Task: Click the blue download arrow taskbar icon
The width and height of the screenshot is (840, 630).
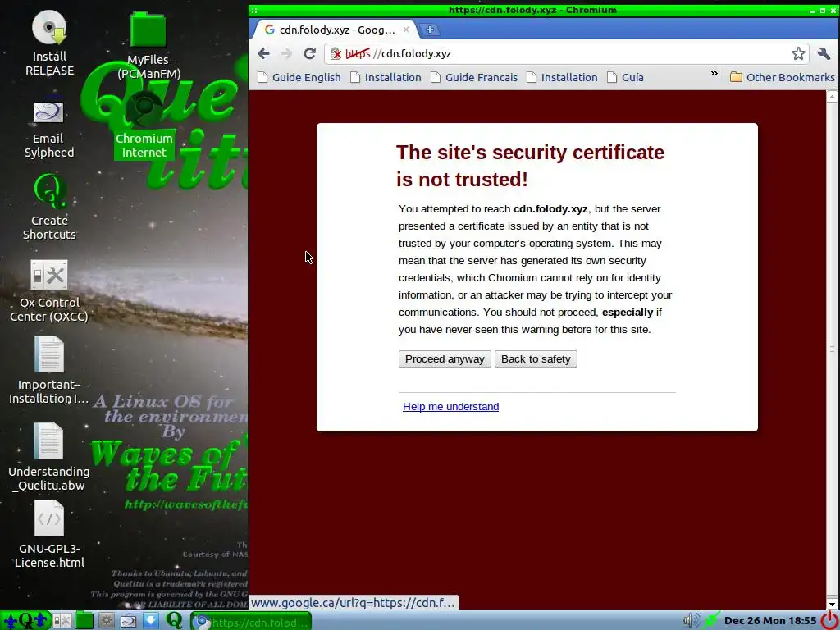Action: point(151,620)
